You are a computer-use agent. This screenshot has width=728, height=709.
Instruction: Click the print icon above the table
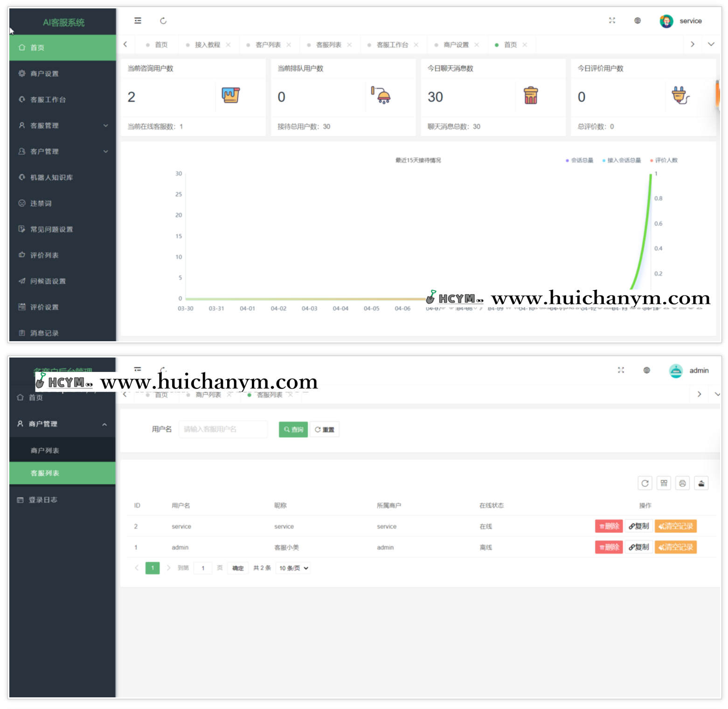pos(682,483)
